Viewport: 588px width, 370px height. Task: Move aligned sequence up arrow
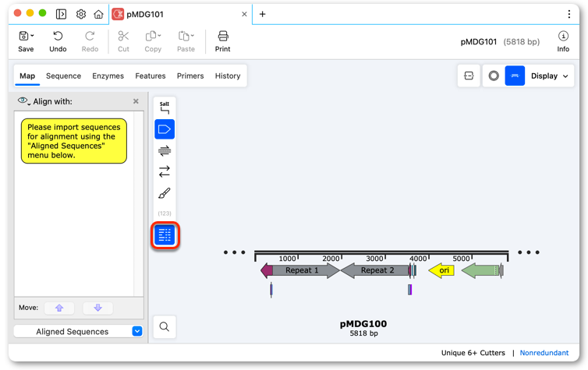59,308
